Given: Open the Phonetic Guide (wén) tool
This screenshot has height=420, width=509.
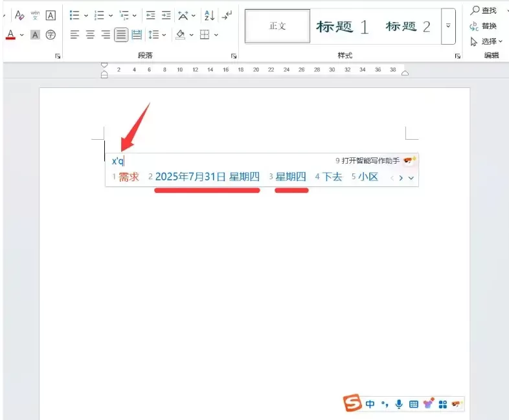Looking at the screenshot, I should tap(35, 15).
